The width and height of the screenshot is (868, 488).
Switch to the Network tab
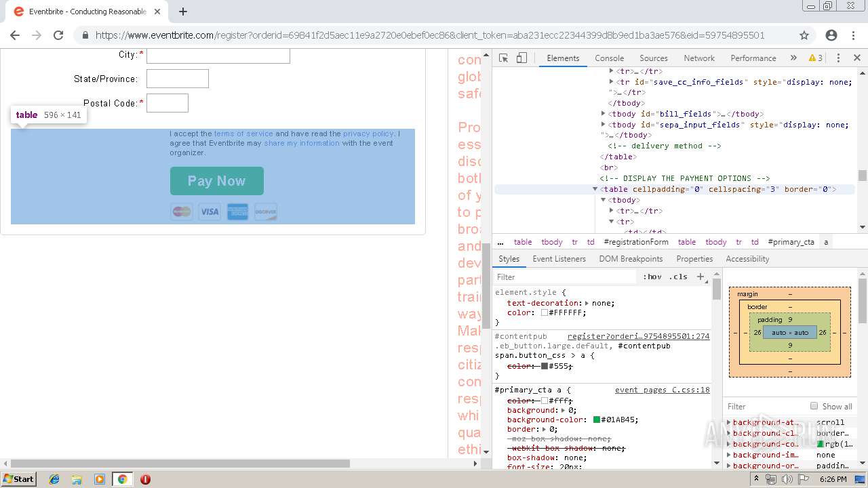coord(699,58)
